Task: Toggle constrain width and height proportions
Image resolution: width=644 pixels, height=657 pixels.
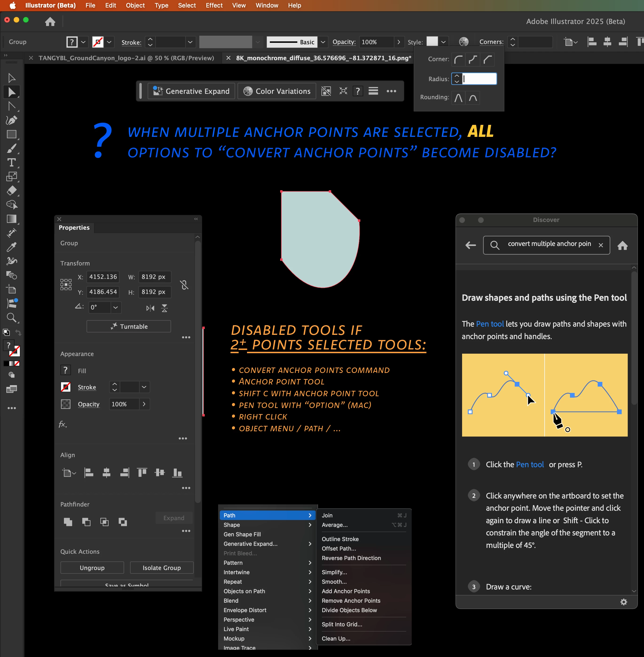Action: click(x=184, y=285)
